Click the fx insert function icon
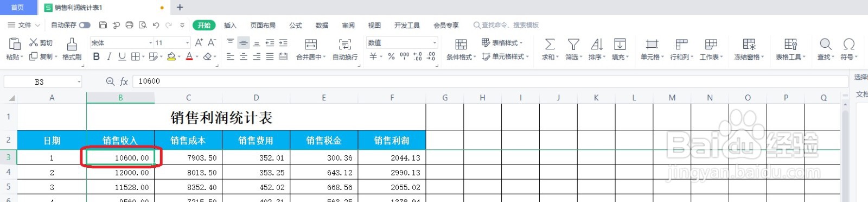Screen dimensions: 868x202 [124, 81]
